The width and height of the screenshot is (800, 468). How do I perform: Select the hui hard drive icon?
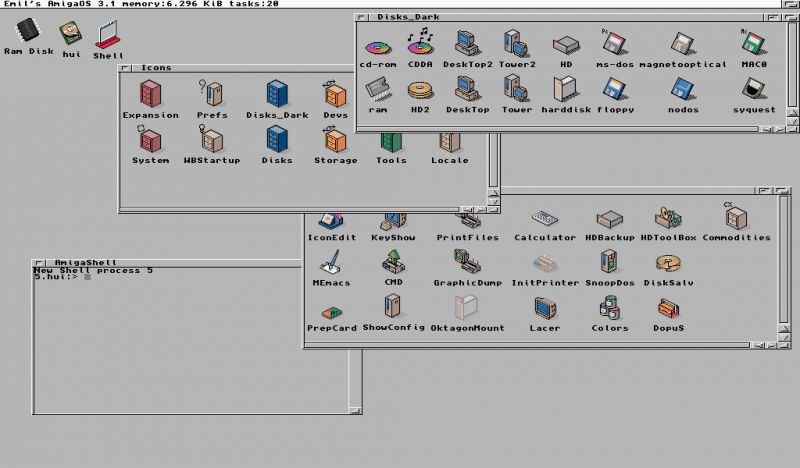point(70,33)
